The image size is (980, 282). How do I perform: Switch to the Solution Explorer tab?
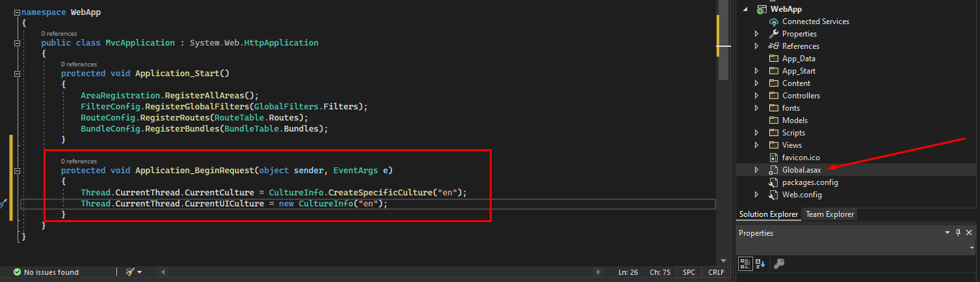tap(768, 214)
